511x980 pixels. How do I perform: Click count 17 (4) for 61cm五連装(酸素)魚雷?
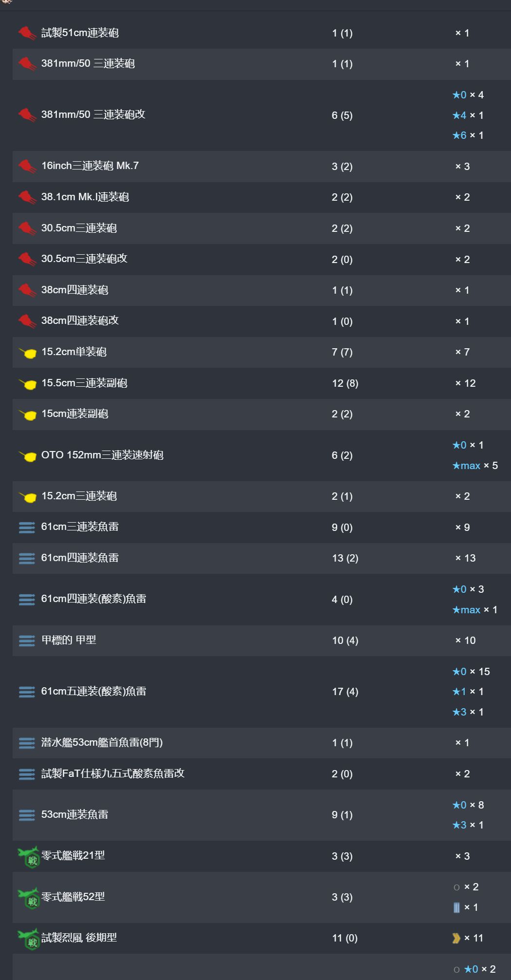tap(345, 692)
